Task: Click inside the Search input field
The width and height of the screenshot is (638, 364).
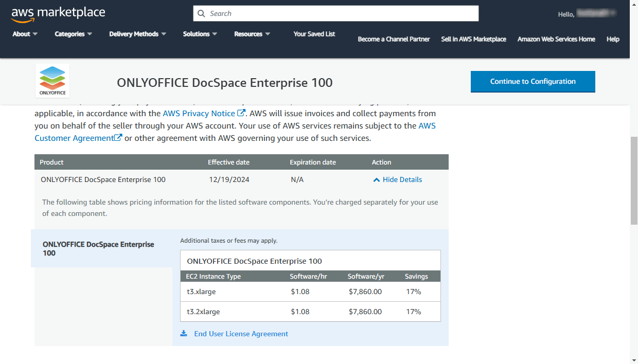Action: click(x=340, y=13)
